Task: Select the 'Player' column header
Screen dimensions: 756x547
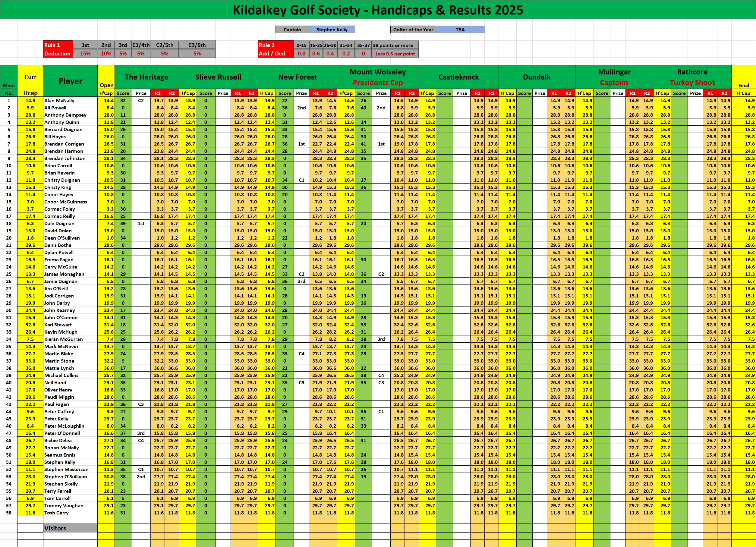Action: point(70,81)
